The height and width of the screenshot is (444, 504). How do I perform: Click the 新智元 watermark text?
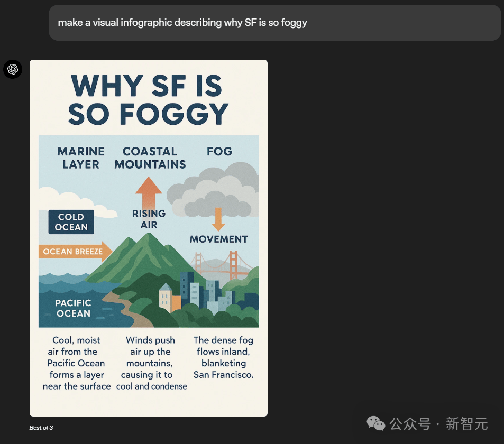(x=466, y=424)
